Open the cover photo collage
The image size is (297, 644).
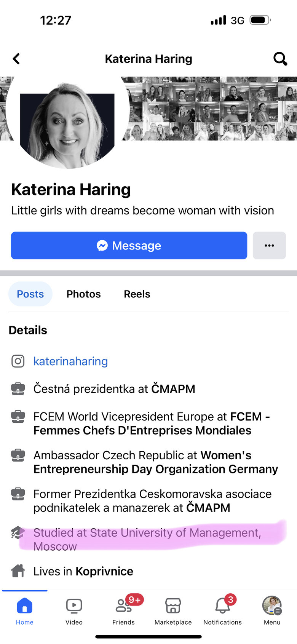click(209, 109)
